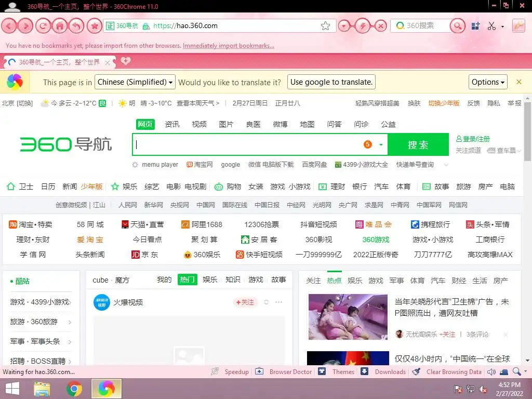Viewport: 532px width, 399px height.
Task: Expand the 游戏 · 4399小游戏 row arrow
Action: pos(70,302)
